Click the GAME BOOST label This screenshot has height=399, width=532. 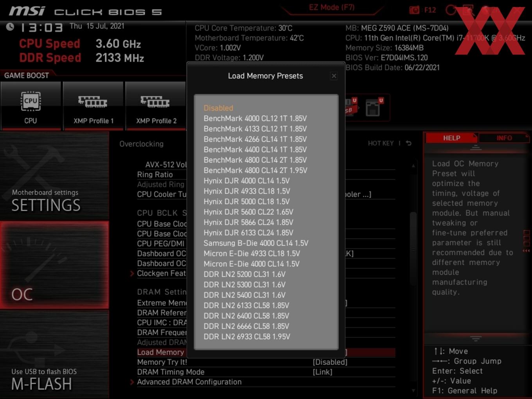pos(27,75)
